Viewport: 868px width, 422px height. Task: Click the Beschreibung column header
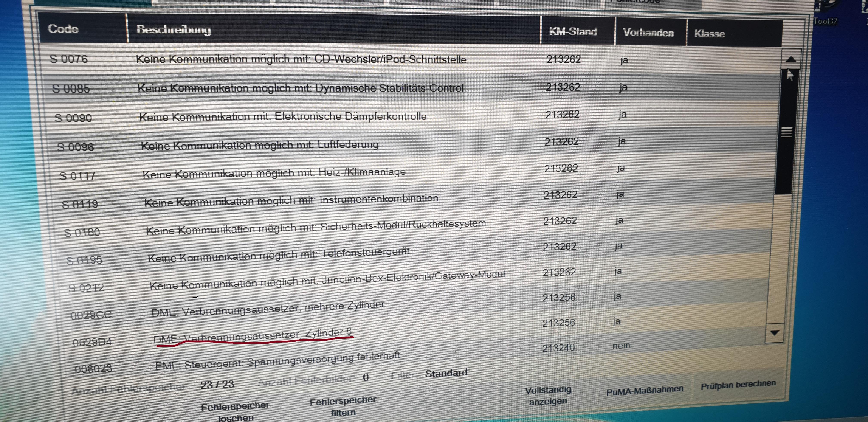click(x=174, y=30)
